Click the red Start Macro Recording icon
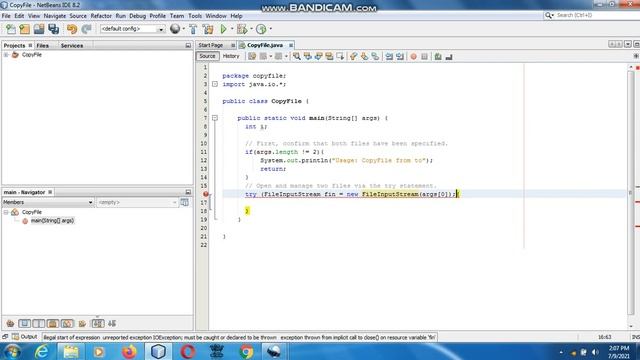This screenshot has width=640, height=360. pos(413,56)
